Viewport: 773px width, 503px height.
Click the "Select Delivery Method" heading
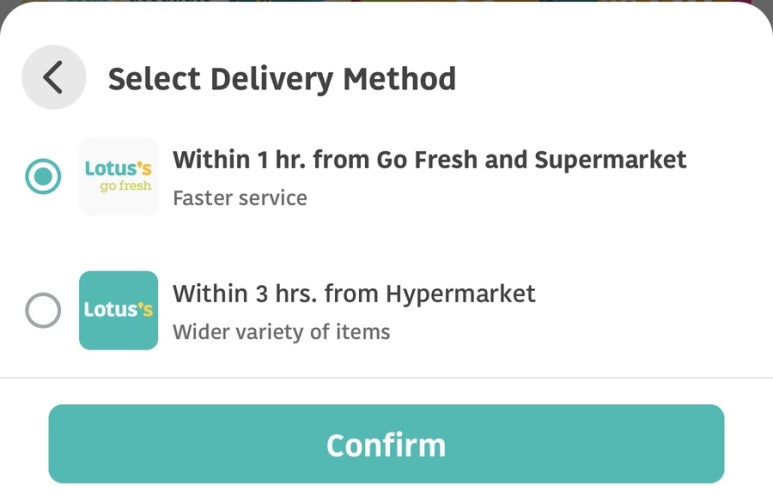(x=282, y=79)
